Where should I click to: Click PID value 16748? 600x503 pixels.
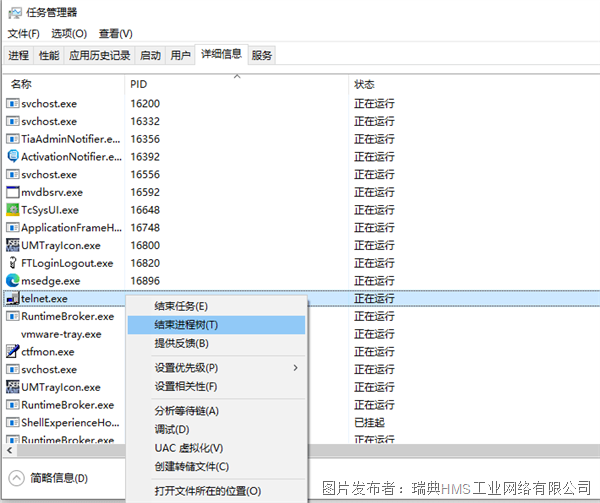(x=145, y=228)
